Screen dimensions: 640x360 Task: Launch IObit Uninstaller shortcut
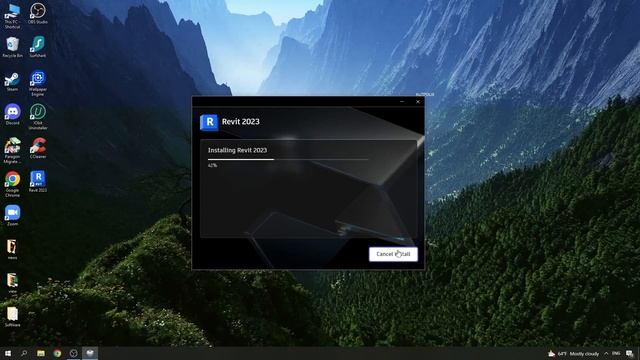[x=38, y=117]
